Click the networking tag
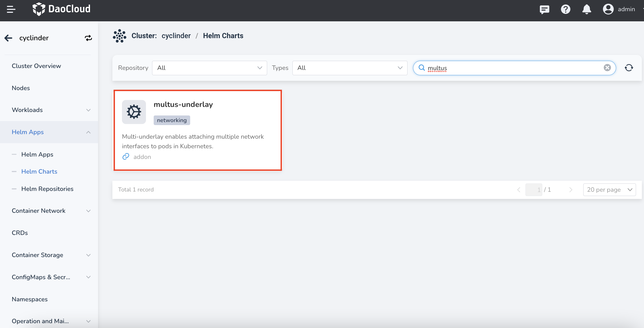 (x=172, y=120)
